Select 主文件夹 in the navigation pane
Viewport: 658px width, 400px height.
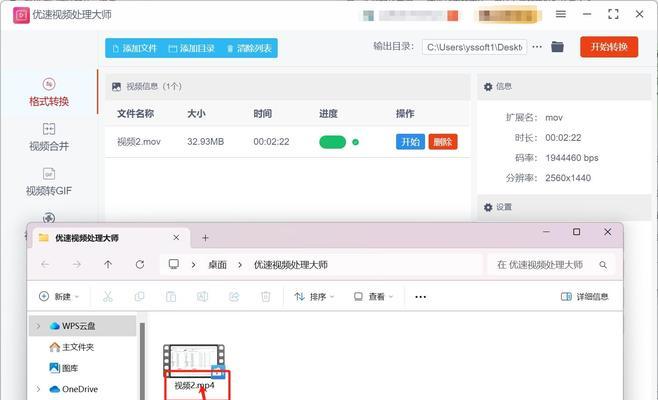(72, 347)
